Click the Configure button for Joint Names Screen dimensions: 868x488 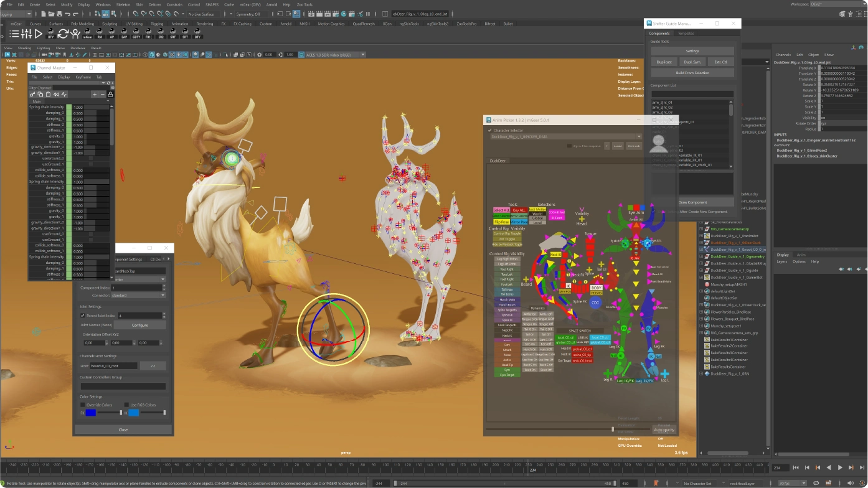point(139,325)
